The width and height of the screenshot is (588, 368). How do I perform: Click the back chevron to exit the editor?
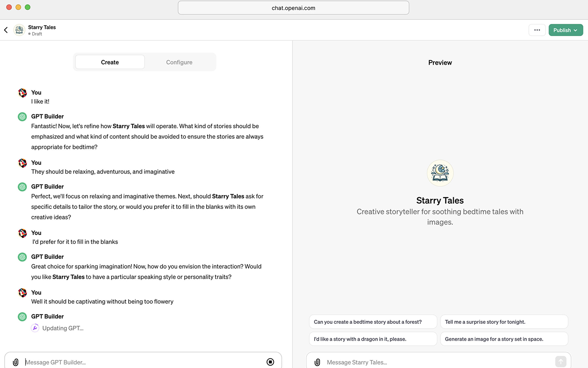pyautogui.click(x=5, y=30)
